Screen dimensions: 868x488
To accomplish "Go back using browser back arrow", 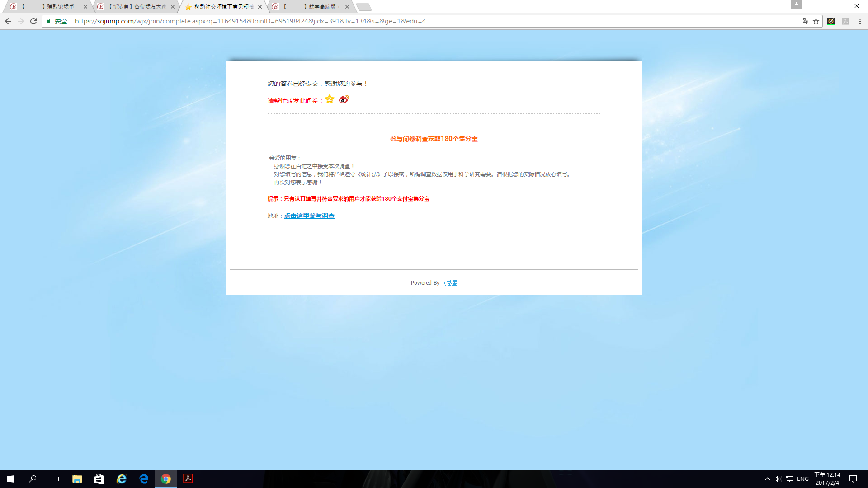I will click(x=8, y=21).
